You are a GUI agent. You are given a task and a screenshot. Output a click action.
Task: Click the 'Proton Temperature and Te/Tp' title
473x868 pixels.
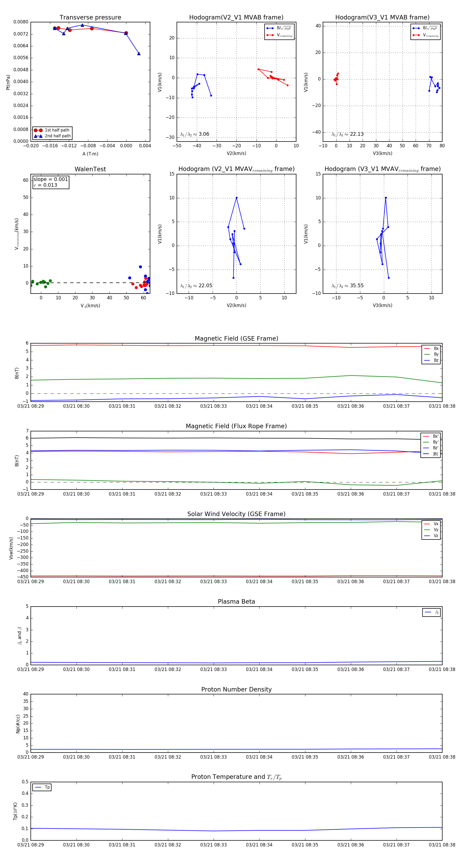[236, 777]
